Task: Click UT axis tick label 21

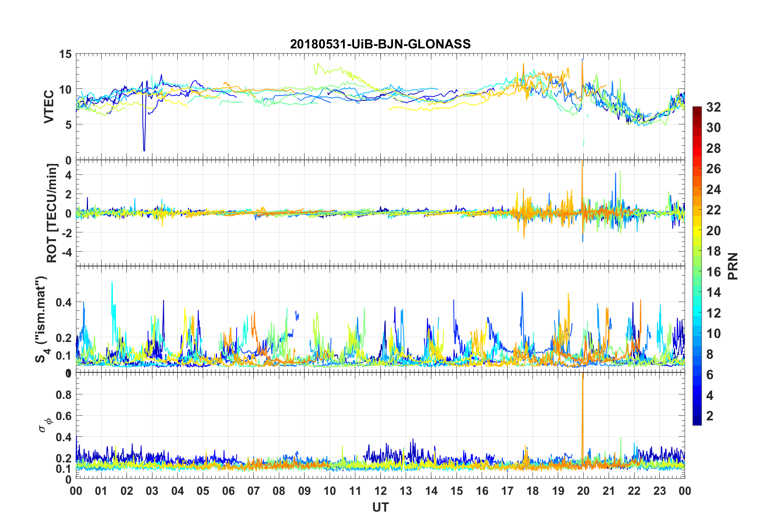Action: click(x=609, y=491)
